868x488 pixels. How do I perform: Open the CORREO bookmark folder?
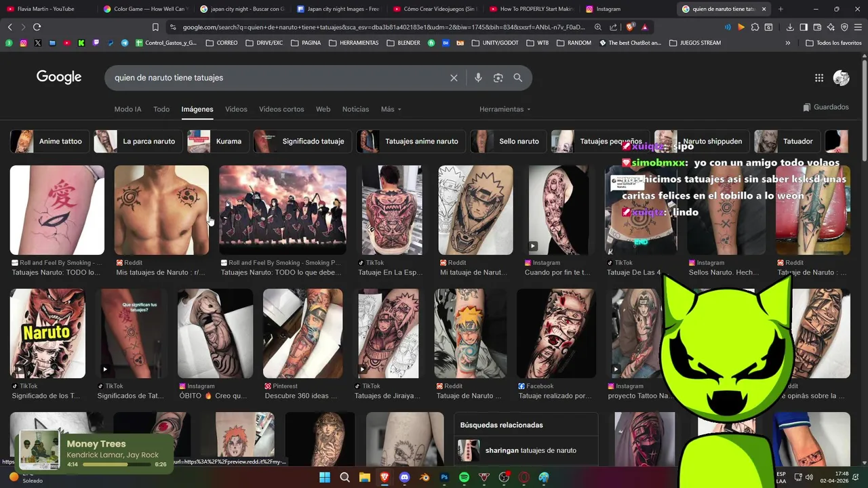222,43
